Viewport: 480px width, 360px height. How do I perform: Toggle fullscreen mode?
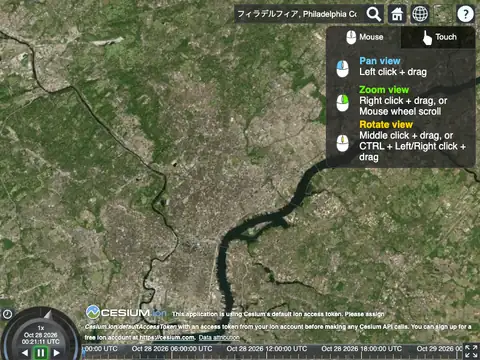click(471, 352)
